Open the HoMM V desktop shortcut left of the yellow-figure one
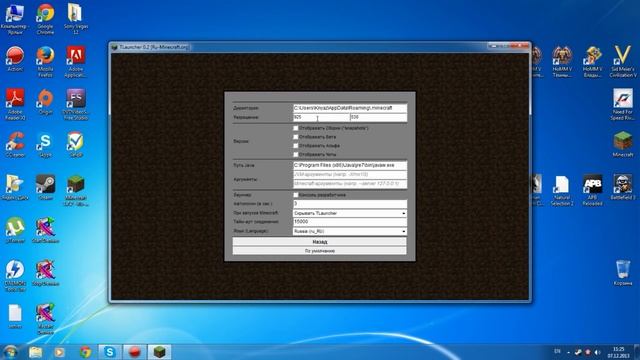Viewport: 640px width, 360px height. point(562,61)
